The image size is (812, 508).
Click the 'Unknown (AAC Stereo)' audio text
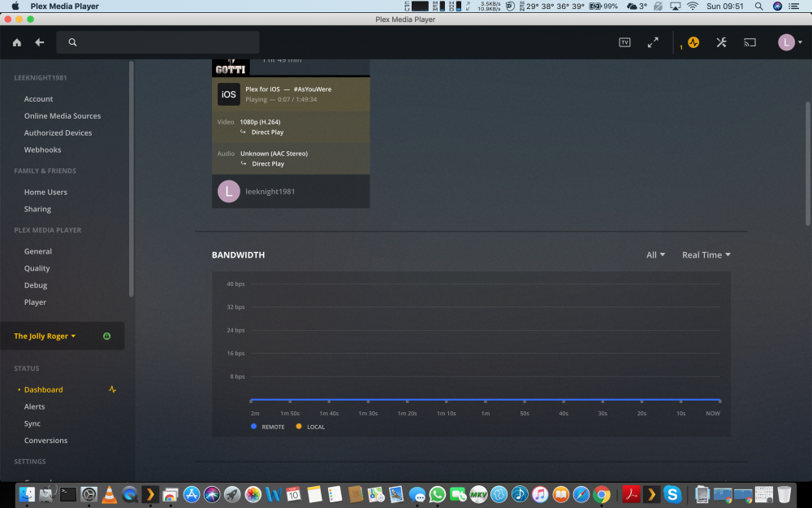point(274,154)
